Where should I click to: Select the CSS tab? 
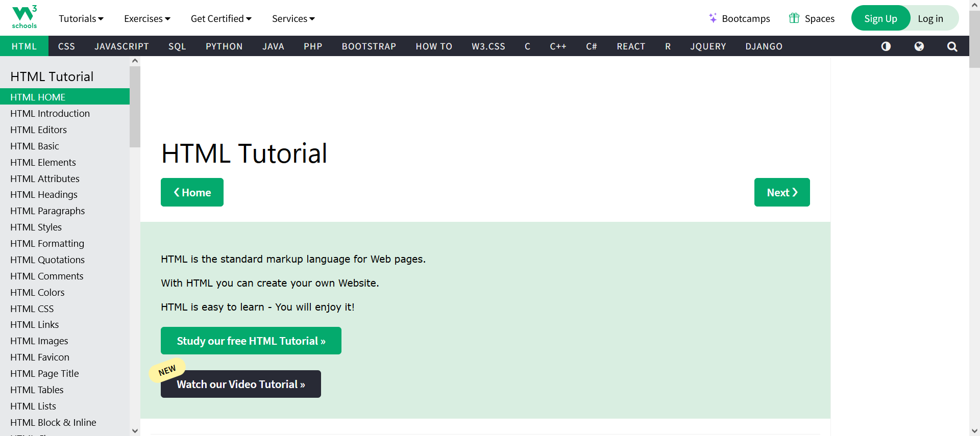(66, 46)
